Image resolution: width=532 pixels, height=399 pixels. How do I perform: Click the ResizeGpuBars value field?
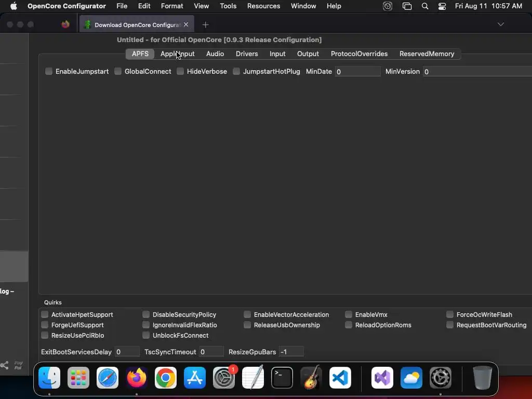(x=291, y=352)
